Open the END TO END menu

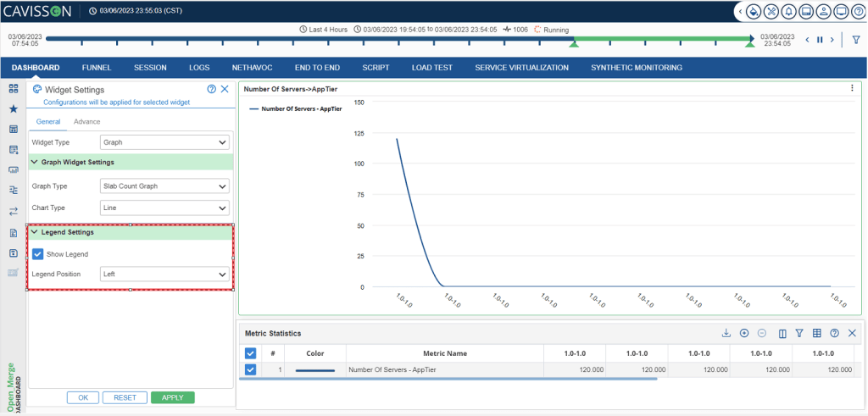point(317,68)
